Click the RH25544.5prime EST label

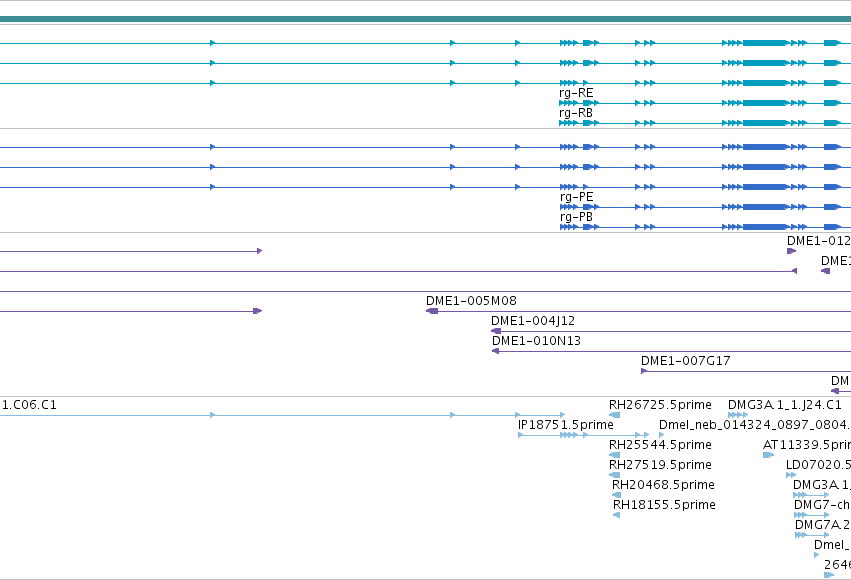[660, 445]
